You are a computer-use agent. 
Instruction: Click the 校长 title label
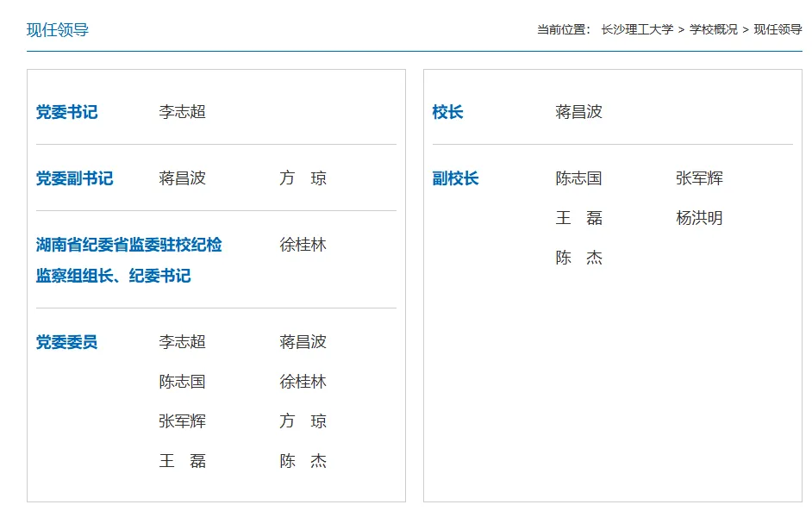click(448, 112)
